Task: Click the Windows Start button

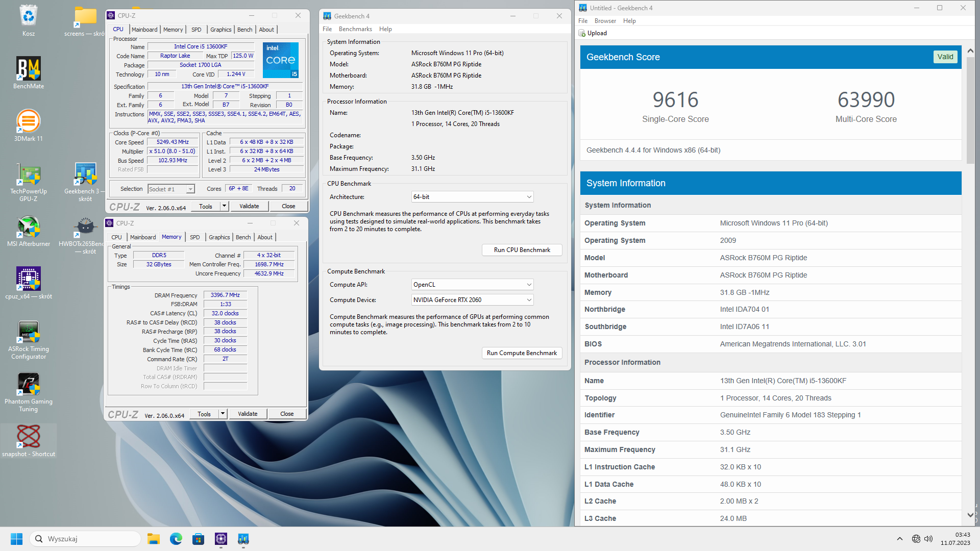Action: pyautogui.click(x=16, y=539)
